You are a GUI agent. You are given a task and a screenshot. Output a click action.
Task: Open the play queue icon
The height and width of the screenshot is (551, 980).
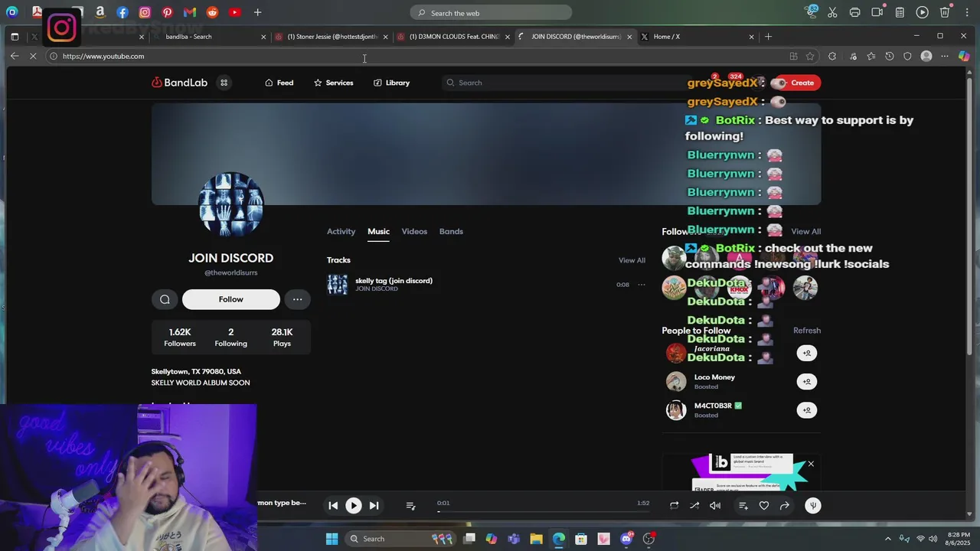pos(410,505)
